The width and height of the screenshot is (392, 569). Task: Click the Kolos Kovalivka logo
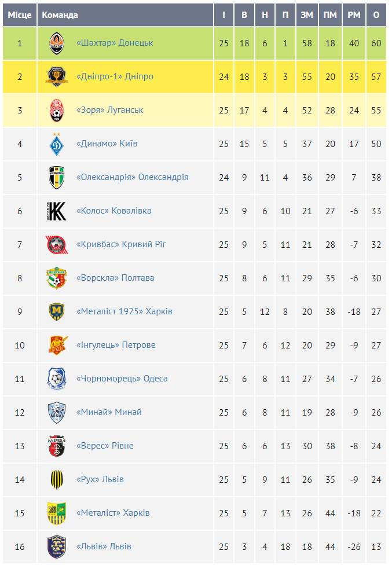click(57, 211)
